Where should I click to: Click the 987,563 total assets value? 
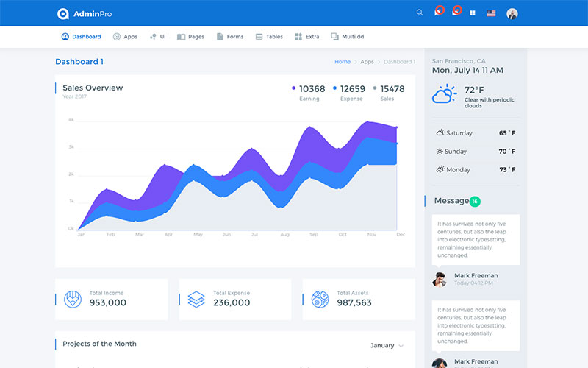coord(354,302)
